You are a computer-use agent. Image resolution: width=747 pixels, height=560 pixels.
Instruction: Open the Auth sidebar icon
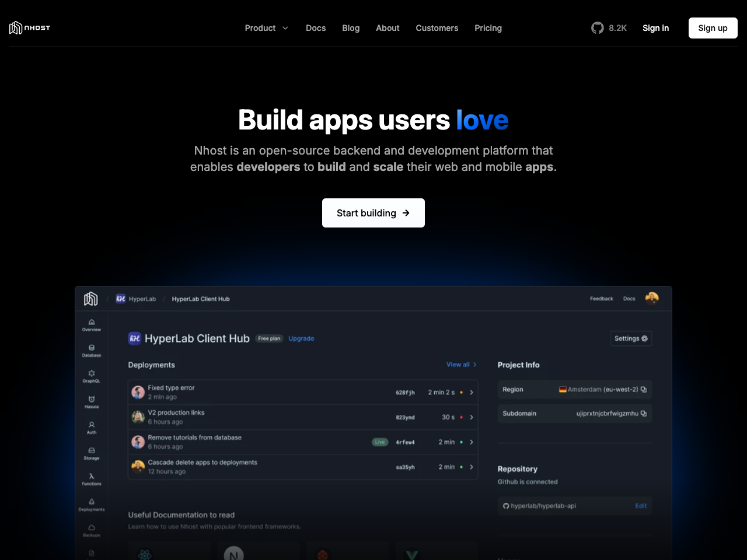[92, 428]
